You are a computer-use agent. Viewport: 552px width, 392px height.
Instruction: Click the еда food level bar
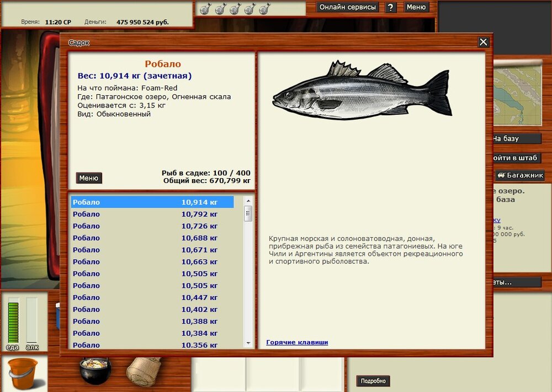13,320
